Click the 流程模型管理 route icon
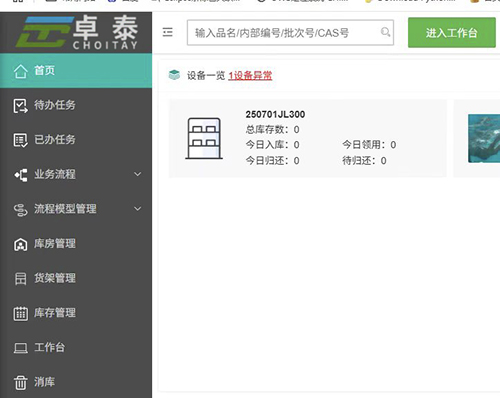500x398 pixels. tap(20, 210)
